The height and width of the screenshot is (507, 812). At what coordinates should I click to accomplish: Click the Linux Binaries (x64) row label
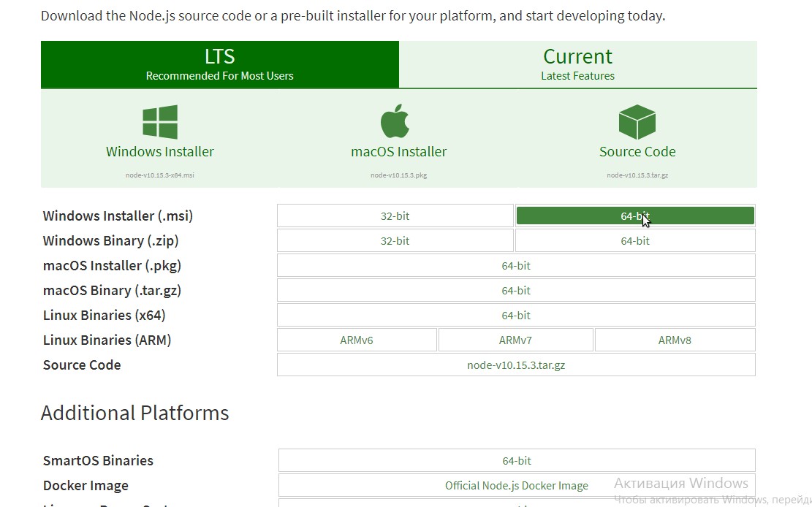pos(104,316)
